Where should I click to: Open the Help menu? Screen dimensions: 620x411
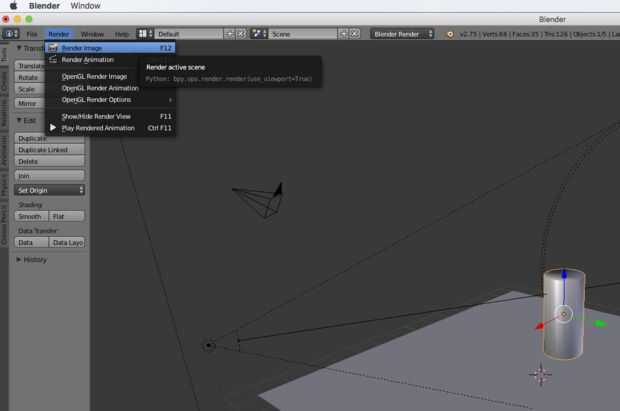(122, 34)
